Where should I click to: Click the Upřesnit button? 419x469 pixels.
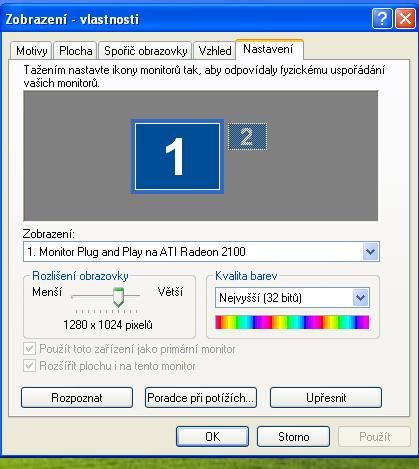(326, 398)
